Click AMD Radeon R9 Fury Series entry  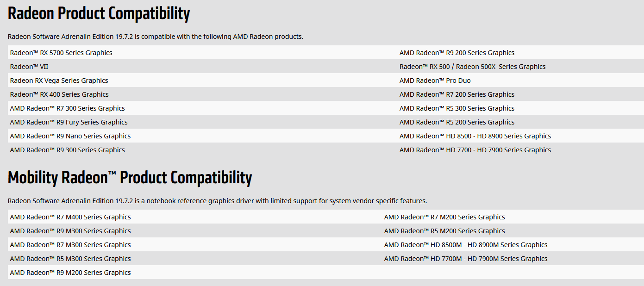tap(69, 122)
